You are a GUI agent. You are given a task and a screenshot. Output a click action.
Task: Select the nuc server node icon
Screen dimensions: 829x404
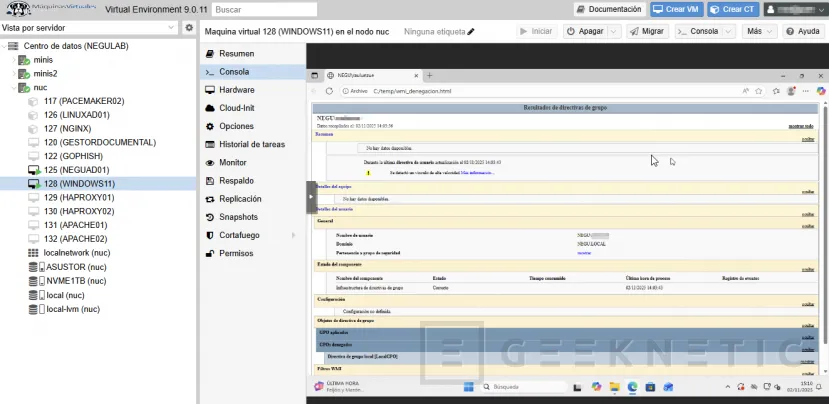[x=24, y=88]
